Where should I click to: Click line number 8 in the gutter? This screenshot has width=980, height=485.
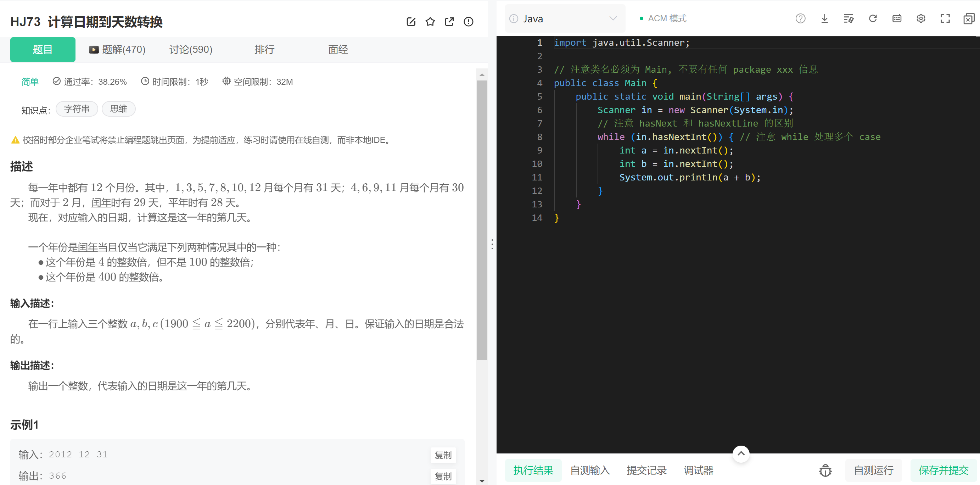pos(539,137)
